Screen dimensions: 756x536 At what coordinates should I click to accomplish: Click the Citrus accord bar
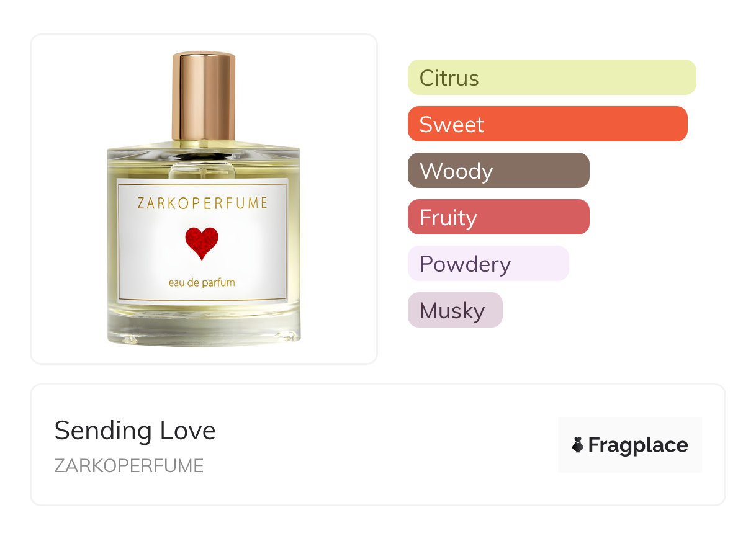[x=552, y=78]
